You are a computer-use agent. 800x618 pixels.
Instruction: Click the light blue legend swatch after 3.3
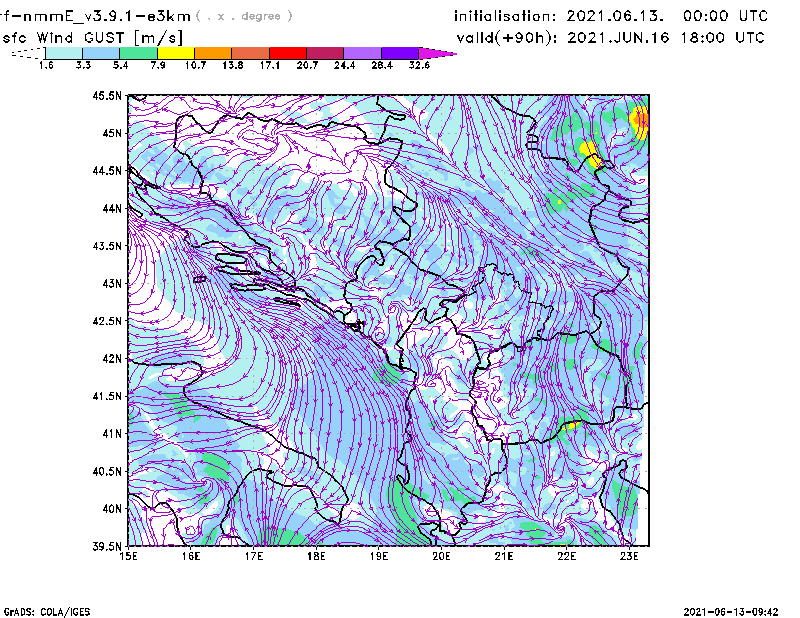pos(101,53)
